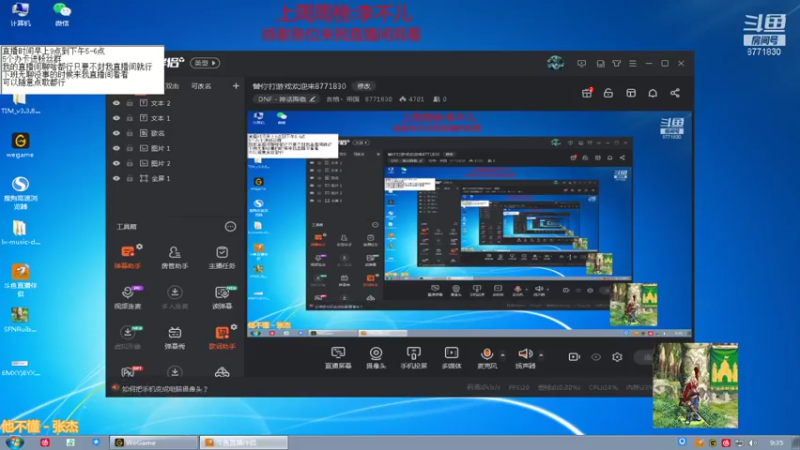Click the lock icon in top-right toolbar
Screen dimensions: 800x450
click(x=608, y=93)
